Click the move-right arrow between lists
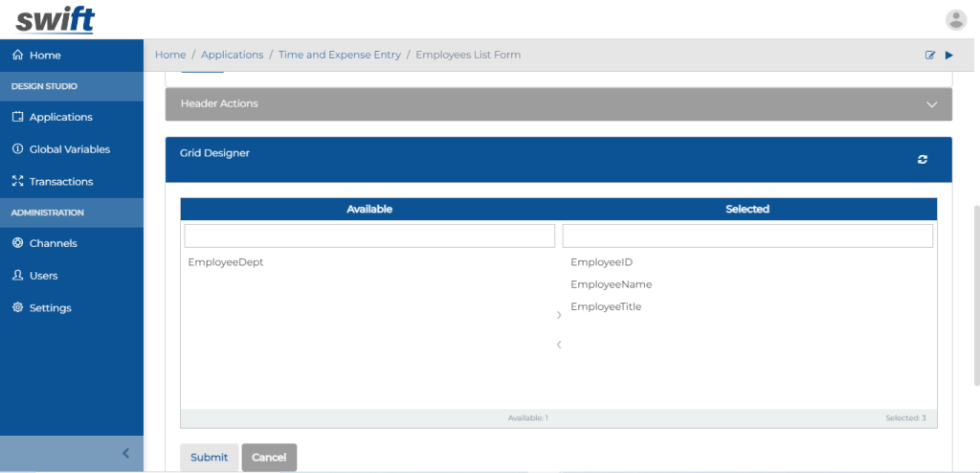 tap(559, 315)
